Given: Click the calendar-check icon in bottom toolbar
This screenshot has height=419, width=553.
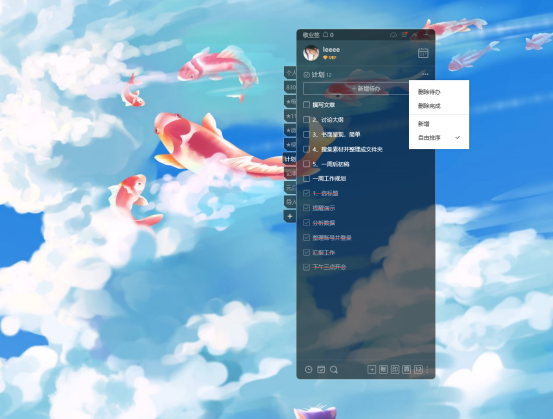Looking at the screenshot, I should tap(321, 369).
